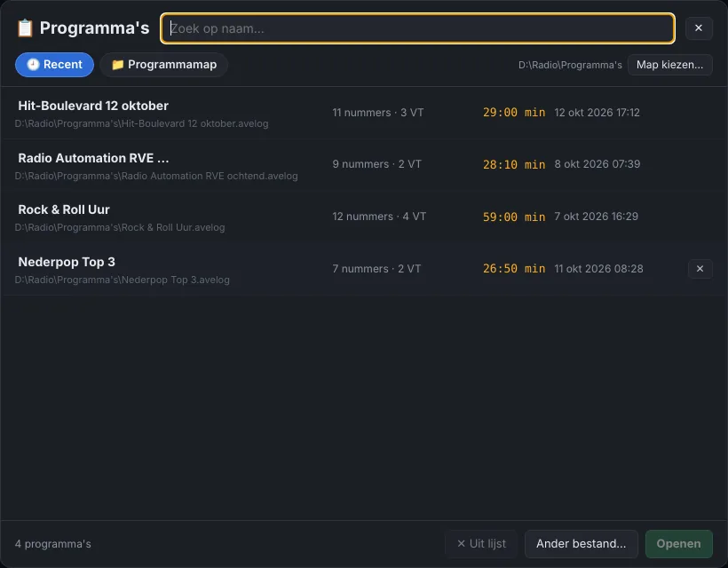Click the clipboard icon beside the Programma's title
This screenshot has height=568, width=728.
pos(25,28)
